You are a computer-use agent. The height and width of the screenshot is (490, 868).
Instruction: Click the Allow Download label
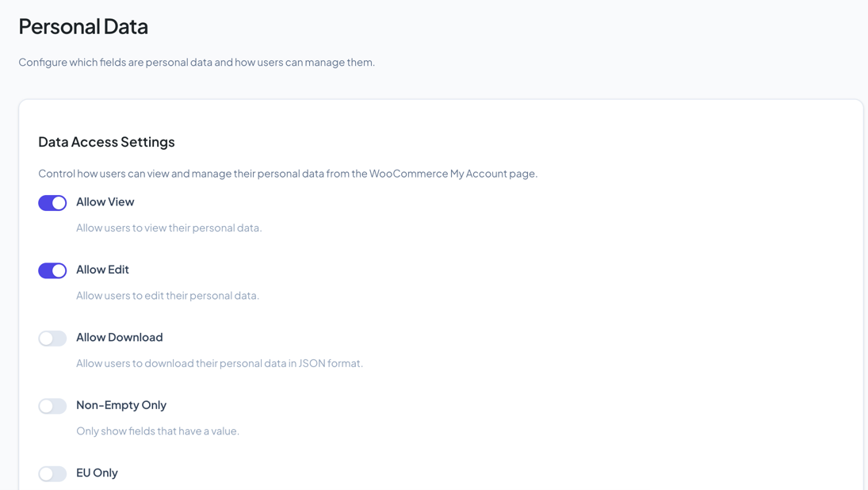click(119, 337)
